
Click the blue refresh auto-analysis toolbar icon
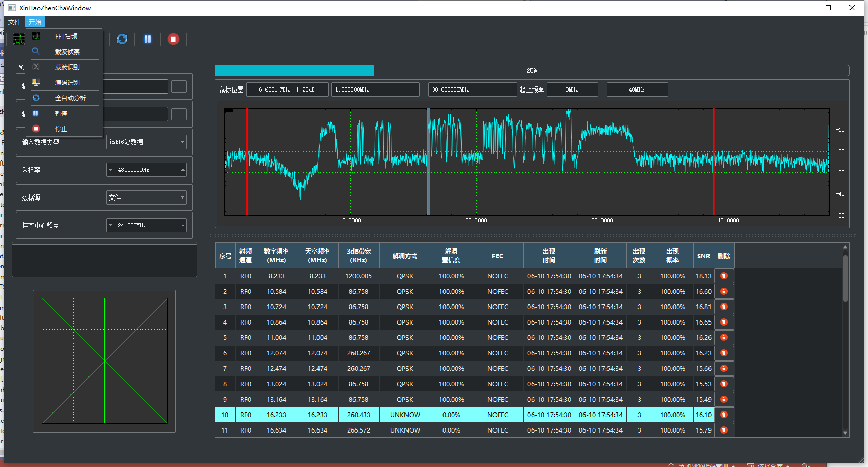122,39
